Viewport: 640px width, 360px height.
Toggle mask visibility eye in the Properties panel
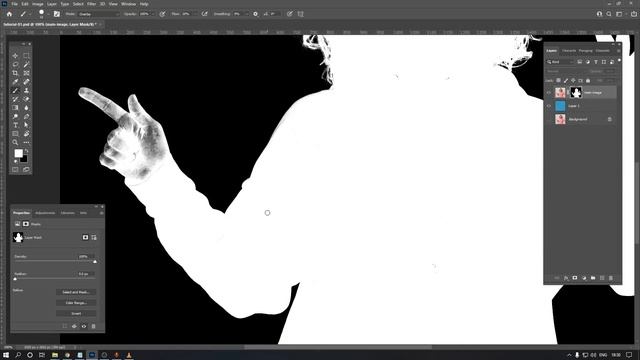tap(84, 326)
